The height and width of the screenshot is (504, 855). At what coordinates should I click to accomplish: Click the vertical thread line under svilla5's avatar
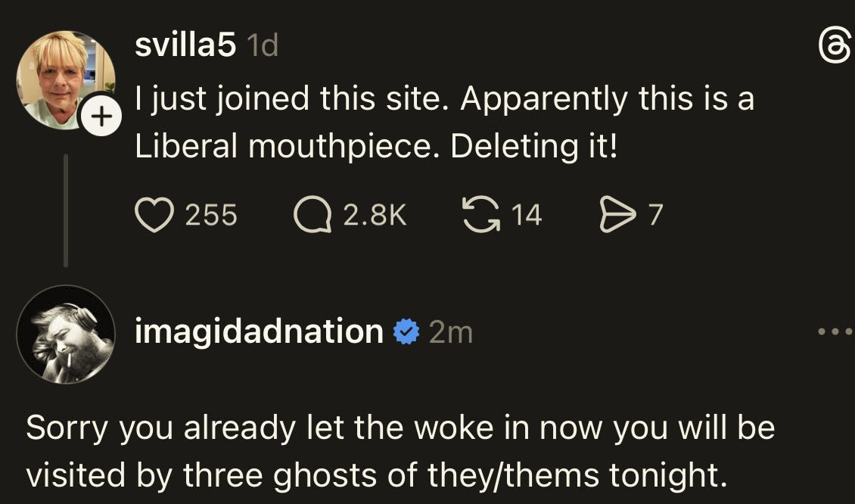click(66, 210)
